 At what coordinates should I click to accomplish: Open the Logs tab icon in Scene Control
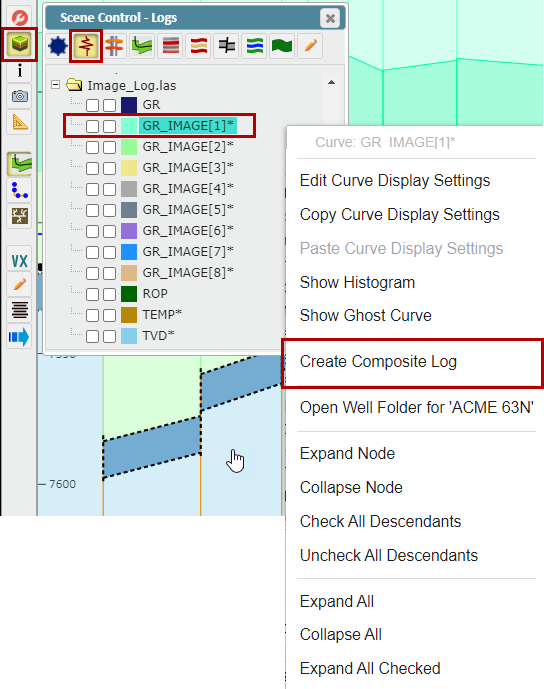tap(86, 46)
